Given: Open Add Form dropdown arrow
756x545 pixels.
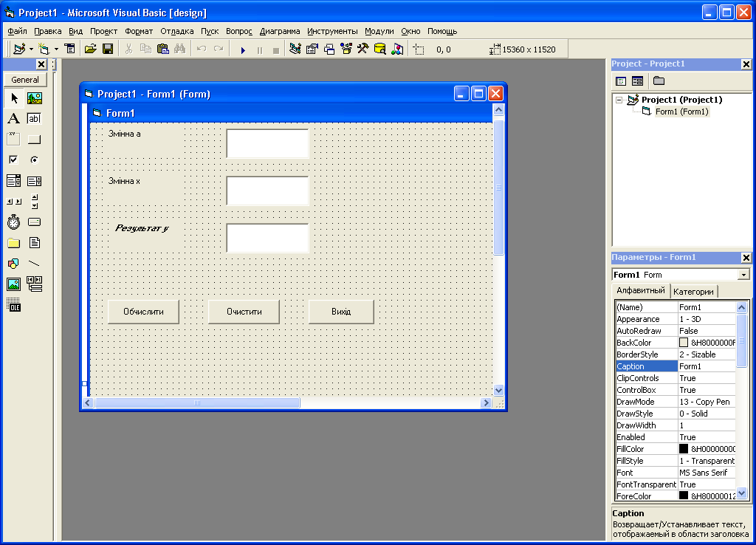Looking at the screenshot, I should click(x=56, y=49).
